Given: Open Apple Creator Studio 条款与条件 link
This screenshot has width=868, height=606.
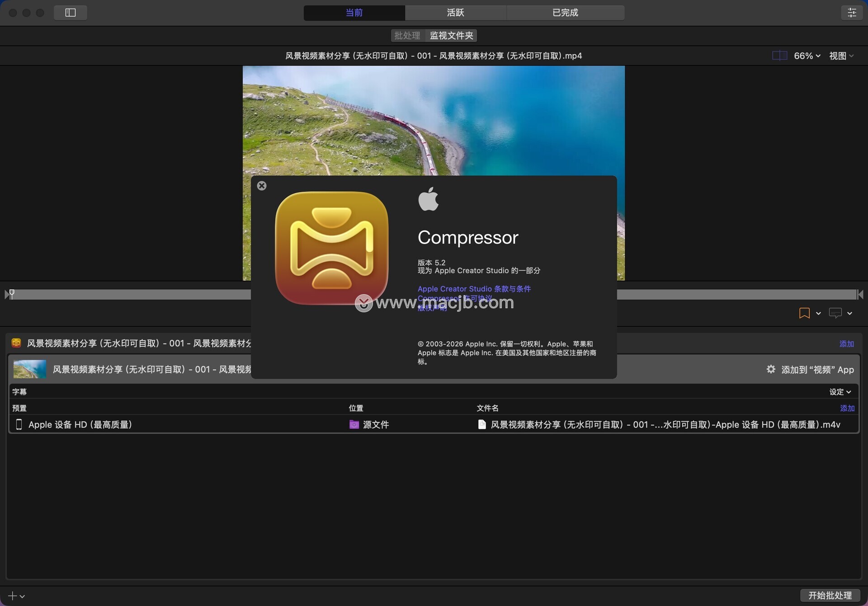Looking at the screenshot, I should 474,289.
